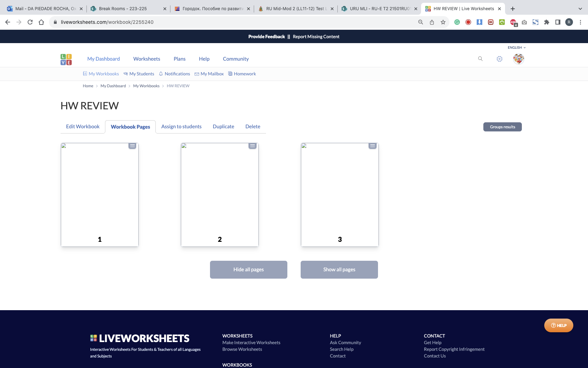The height and width of the screenshot is (368, 588).
Task: Click the Liveworksheets logo icon
Action: click(66, 60)
